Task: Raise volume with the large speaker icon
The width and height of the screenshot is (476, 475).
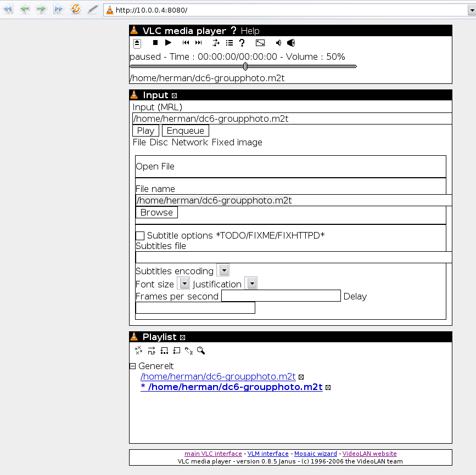Action: tap(291, 43)
